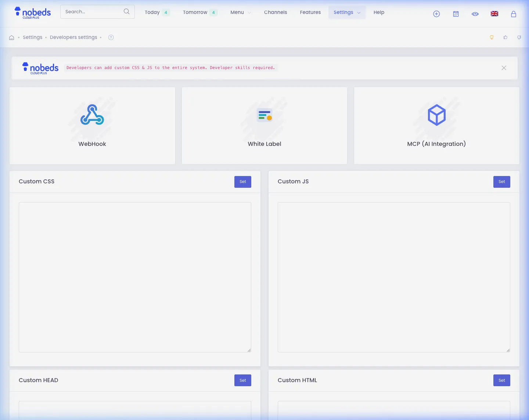Click the thumbs up icon
The image size is (529, 420).
(505, 37)
